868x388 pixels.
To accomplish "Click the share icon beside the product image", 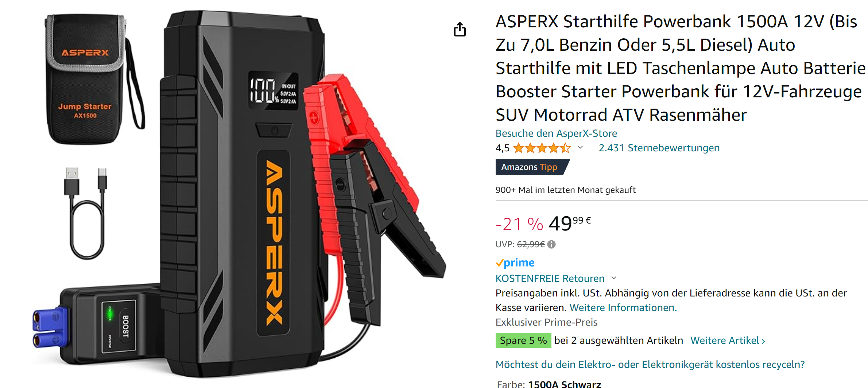I will point(460,30).
